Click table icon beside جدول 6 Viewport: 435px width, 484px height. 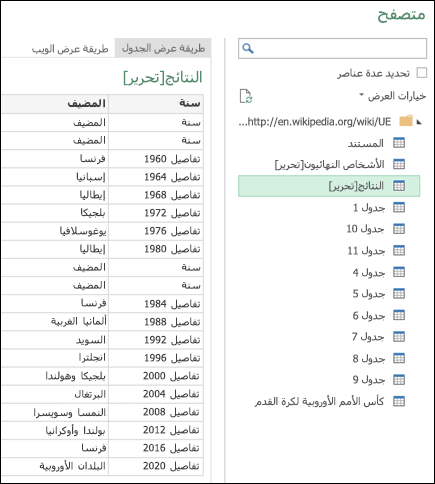click(x=399, y=315)
